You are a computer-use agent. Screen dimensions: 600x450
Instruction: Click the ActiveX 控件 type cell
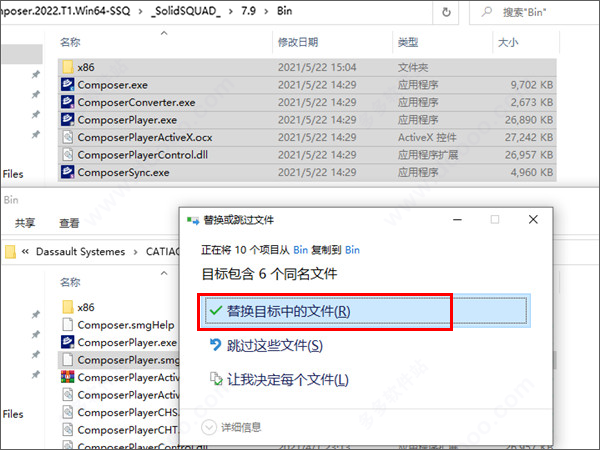click(427, 137)
